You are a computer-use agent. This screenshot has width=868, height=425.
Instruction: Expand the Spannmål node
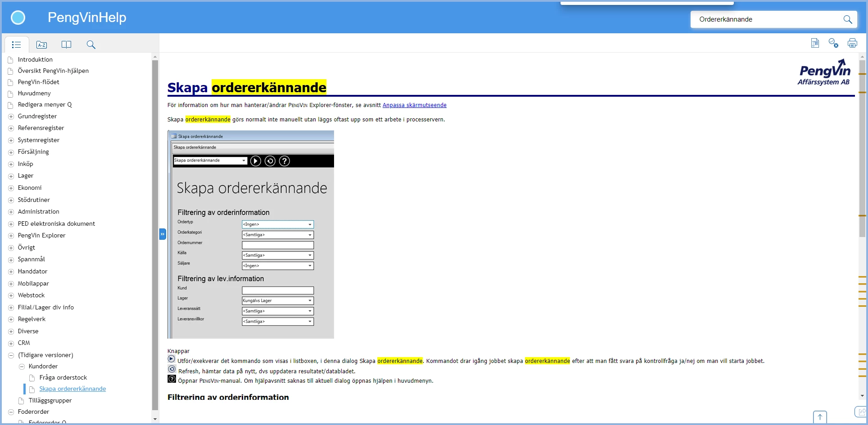click(x=11, y=259)
